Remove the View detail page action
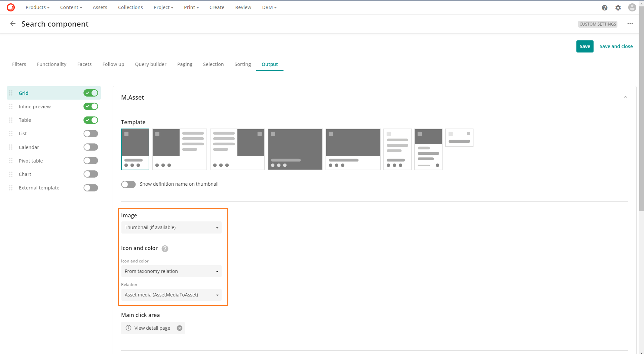The height and width of the screenshot is (354, 644). (179, 328)
